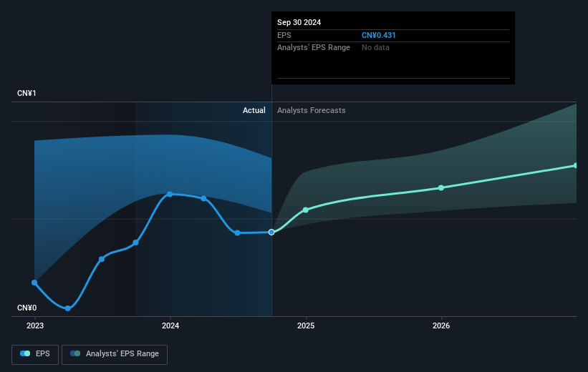The width and height of the screenshot is (588, 372).
Task: Click the 2025 forecast EPS point
Action: coord(306,210)
